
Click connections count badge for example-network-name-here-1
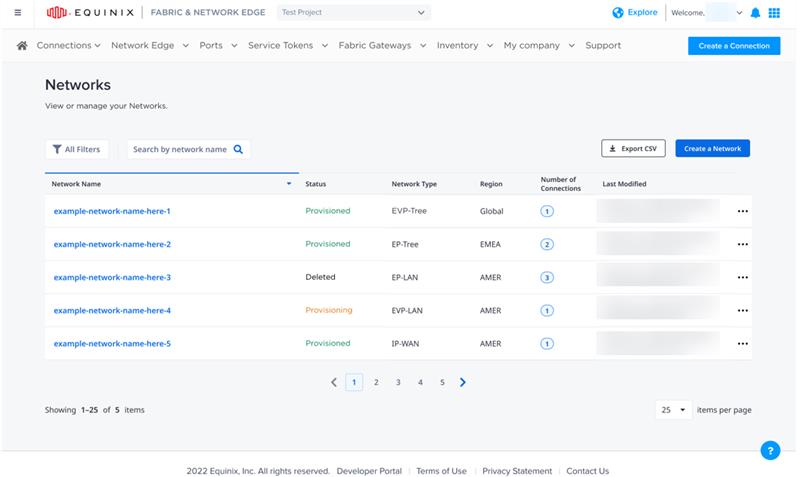pyautogui.click(x=547, y=211)
